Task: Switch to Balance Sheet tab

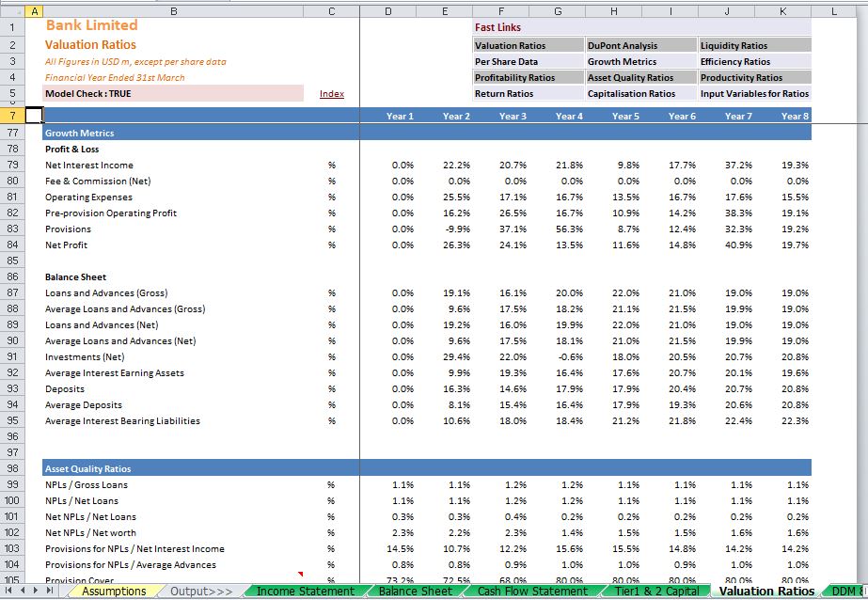Action: tap(415, 592)
